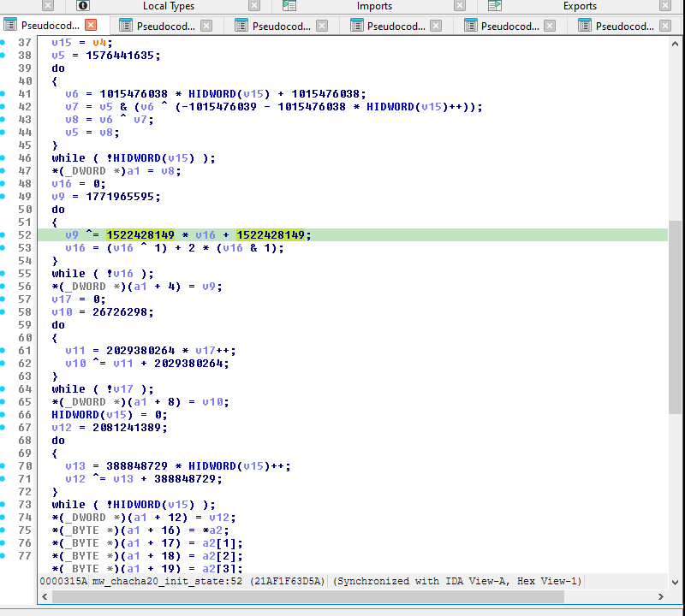The image size is (685, 616).
Task: Close the Imports tab
Action: (x=460, y=6)
